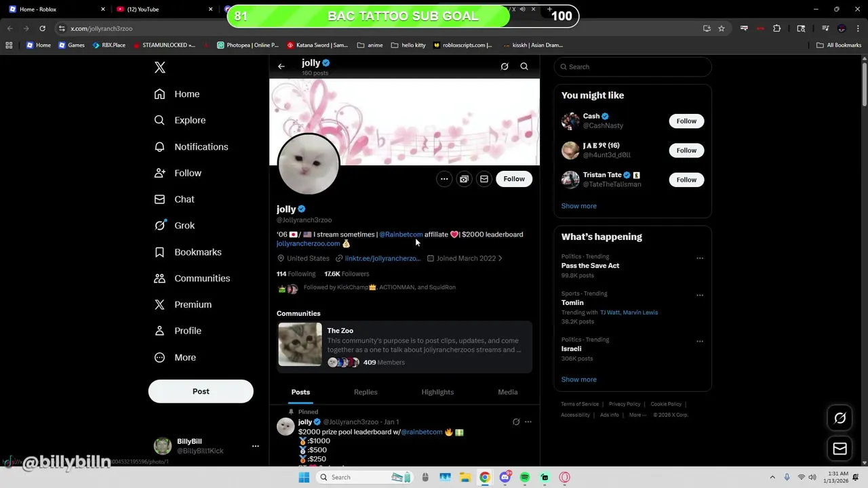This screenshot has width=868, height=488.
Task: Open Israeli trend options
Action: point(700,342)
